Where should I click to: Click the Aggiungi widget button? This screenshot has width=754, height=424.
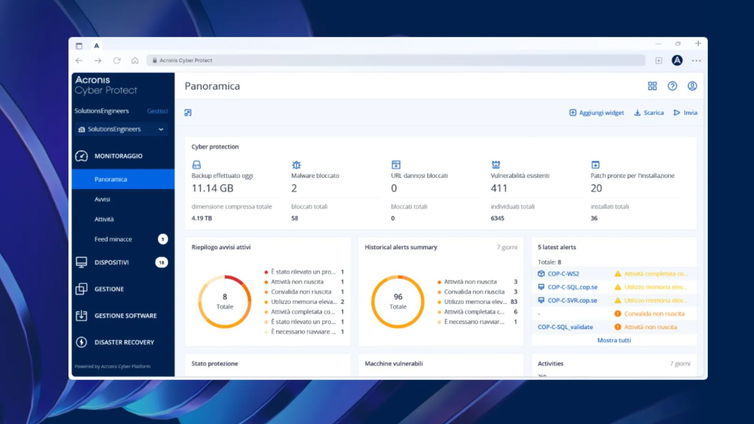pos(596,112)
